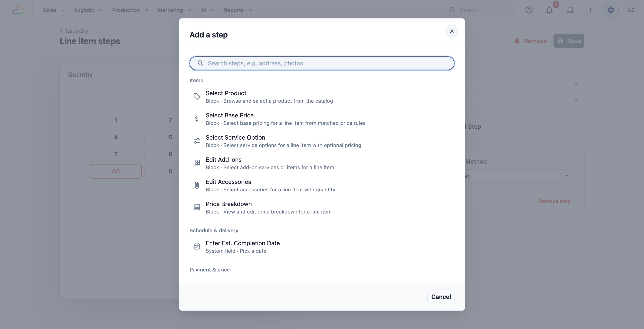Go back to Laundry breadcrumb
Viewport: 644px width, 329px height.
[x=74, y=30]
